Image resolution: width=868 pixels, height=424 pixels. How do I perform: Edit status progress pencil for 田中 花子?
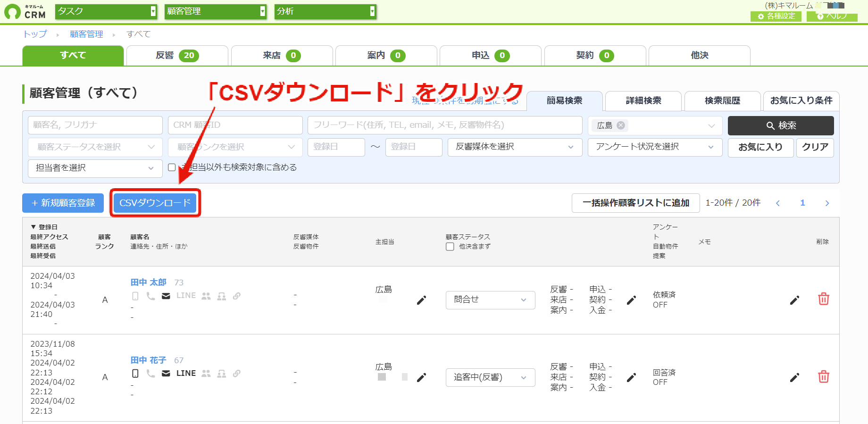coord(631,377)
